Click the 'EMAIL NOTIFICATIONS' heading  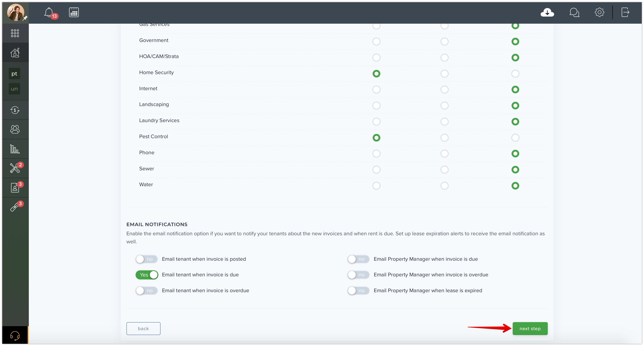(157, 225)
